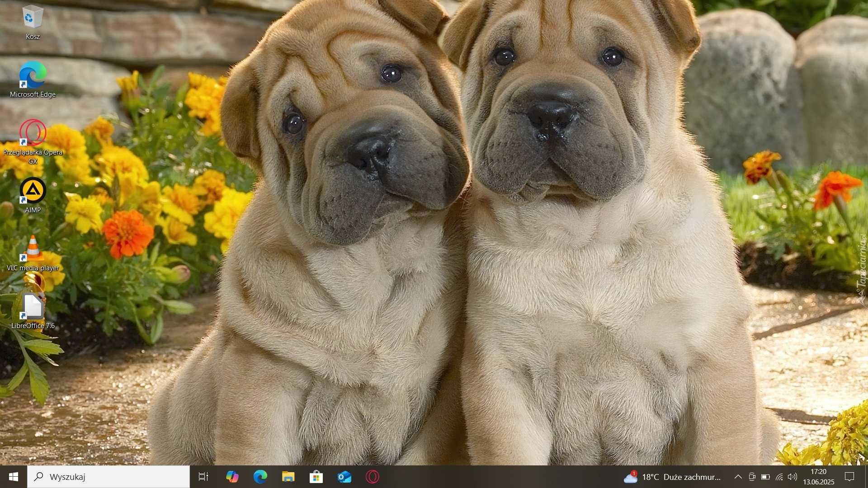
Task: Open Task View from the taskbar
Action: 204,477
